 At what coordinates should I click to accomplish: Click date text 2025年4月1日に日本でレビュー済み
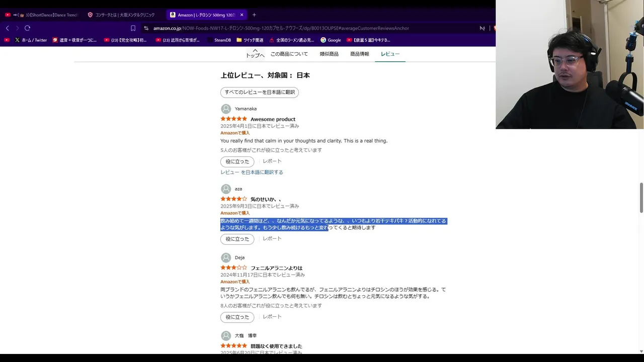[260, 126]
